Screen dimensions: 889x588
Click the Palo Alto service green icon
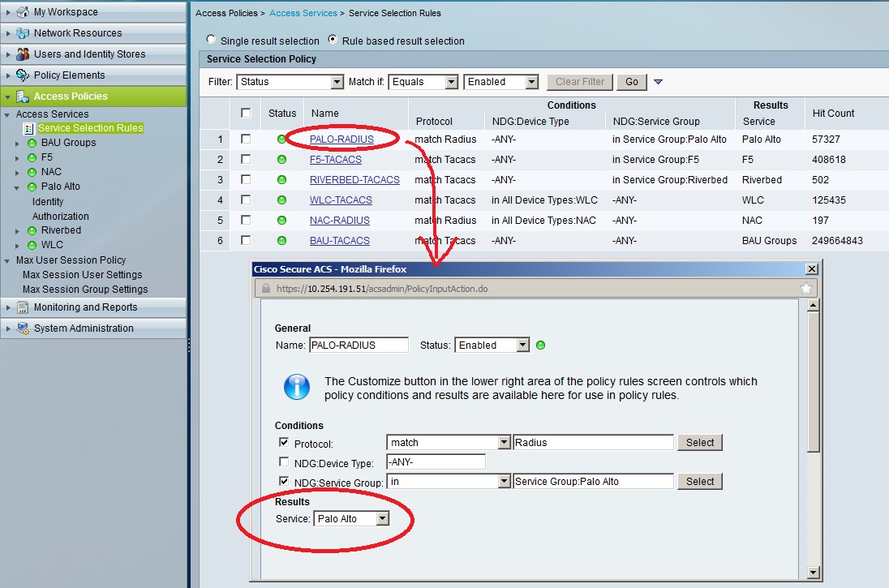point(32,187)
